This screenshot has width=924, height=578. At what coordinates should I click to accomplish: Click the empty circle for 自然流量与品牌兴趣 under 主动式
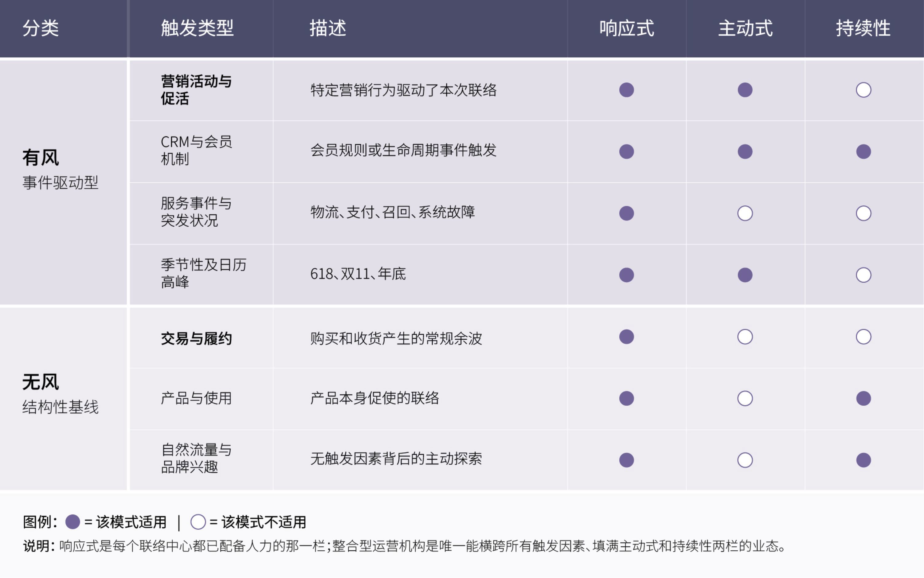pos(745,460)
